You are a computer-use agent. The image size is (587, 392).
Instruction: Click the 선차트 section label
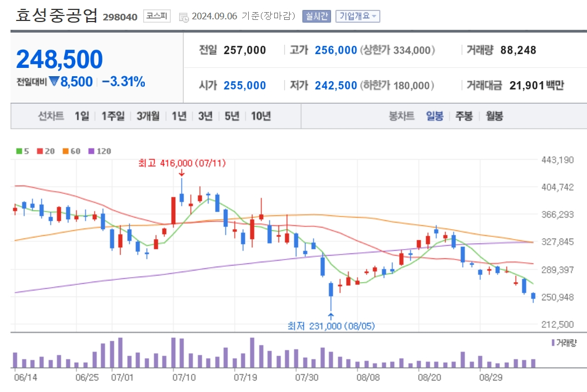click(x=51, y=116)
